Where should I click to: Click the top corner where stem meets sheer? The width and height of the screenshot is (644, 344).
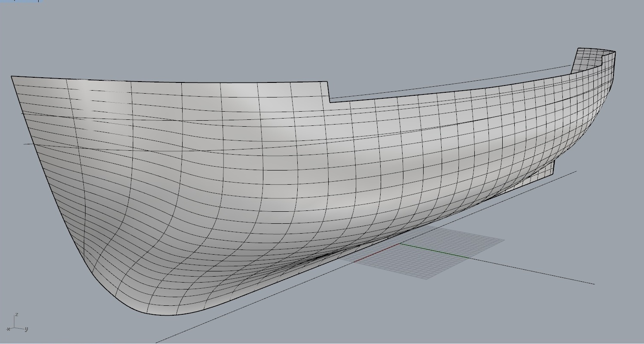click(12, 76)
